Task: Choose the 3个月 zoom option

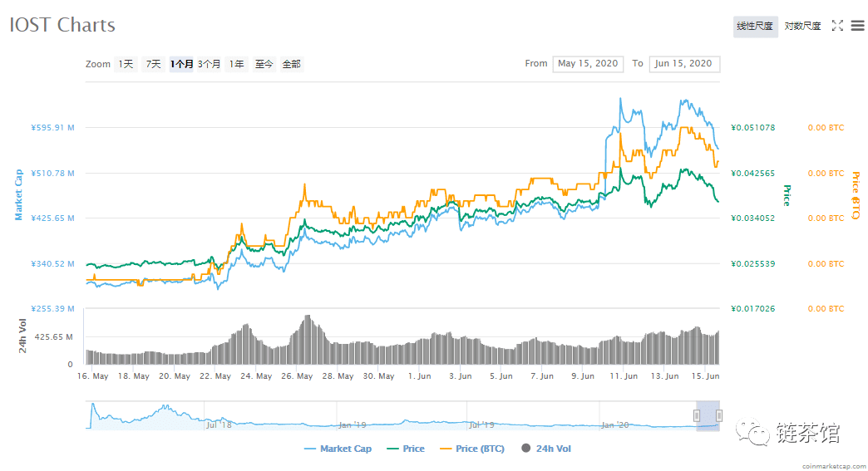Action: pos(209,64)
